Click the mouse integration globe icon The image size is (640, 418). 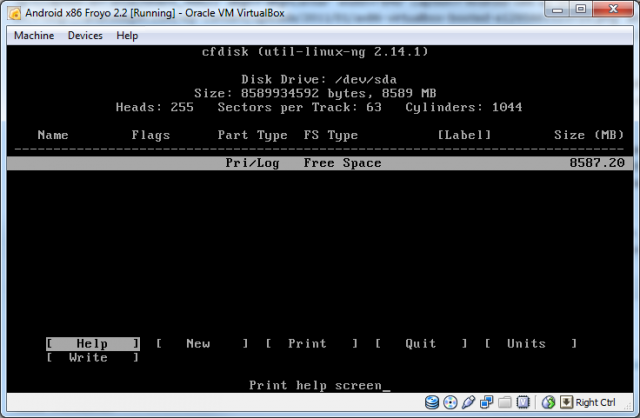548,402
